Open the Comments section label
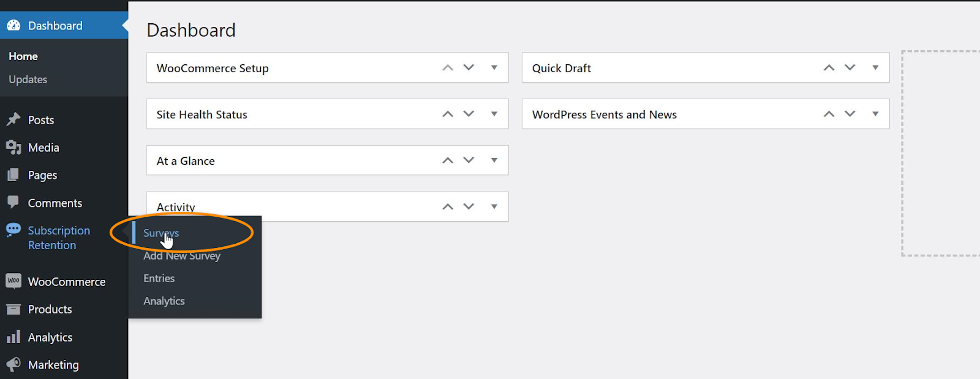This screenshot has height=379, width=980. 55,203
